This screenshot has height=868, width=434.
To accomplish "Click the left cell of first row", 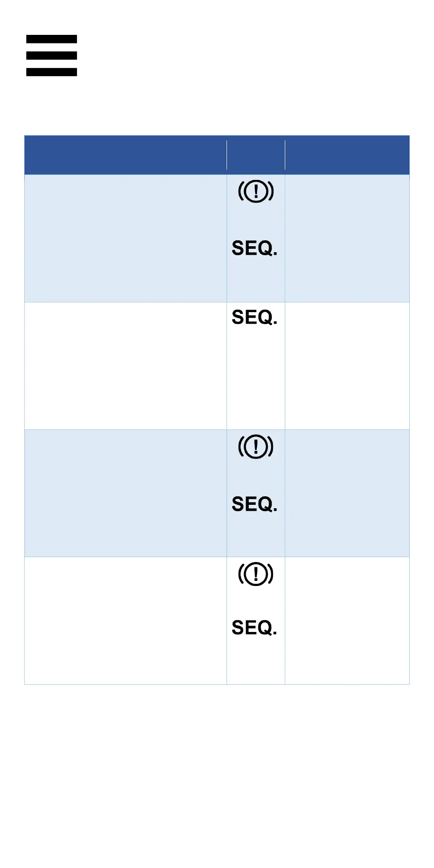I will (125, 238).
